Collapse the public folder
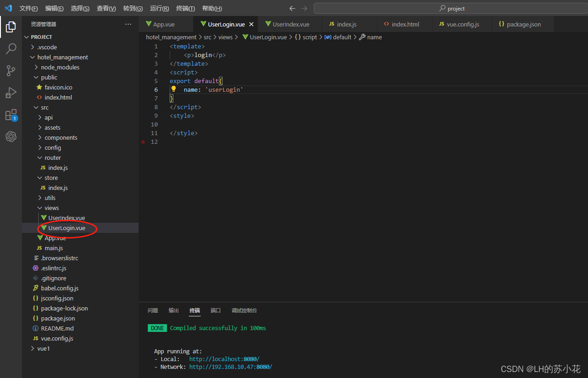Viewport: 588px width, 378px height. 80,77
